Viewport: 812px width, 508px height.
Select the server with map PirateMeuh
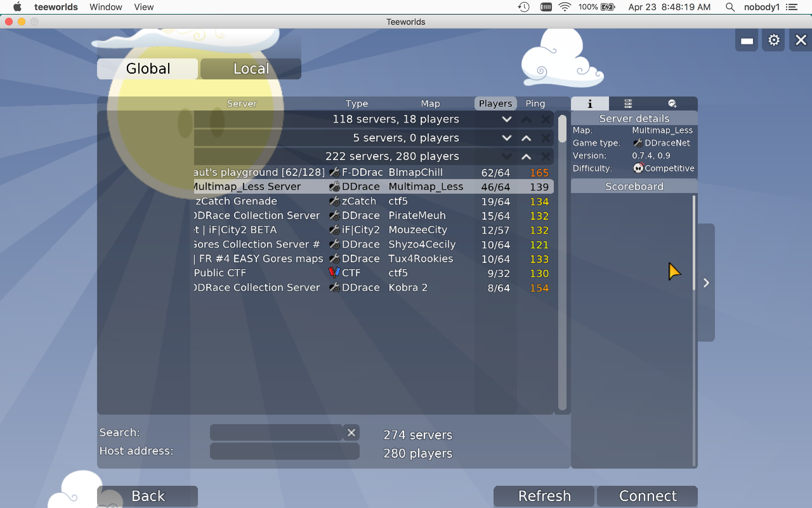point(373,215)
